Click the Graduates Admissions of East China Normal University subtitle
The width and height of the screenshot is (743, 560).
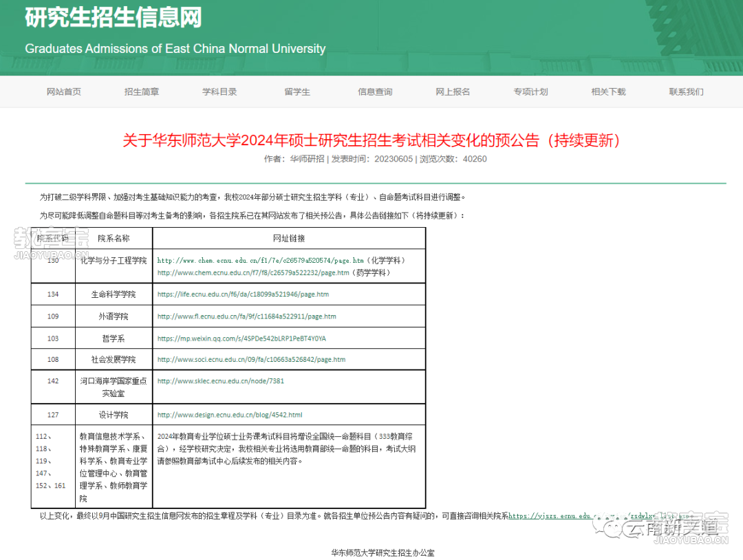[175, 49]
